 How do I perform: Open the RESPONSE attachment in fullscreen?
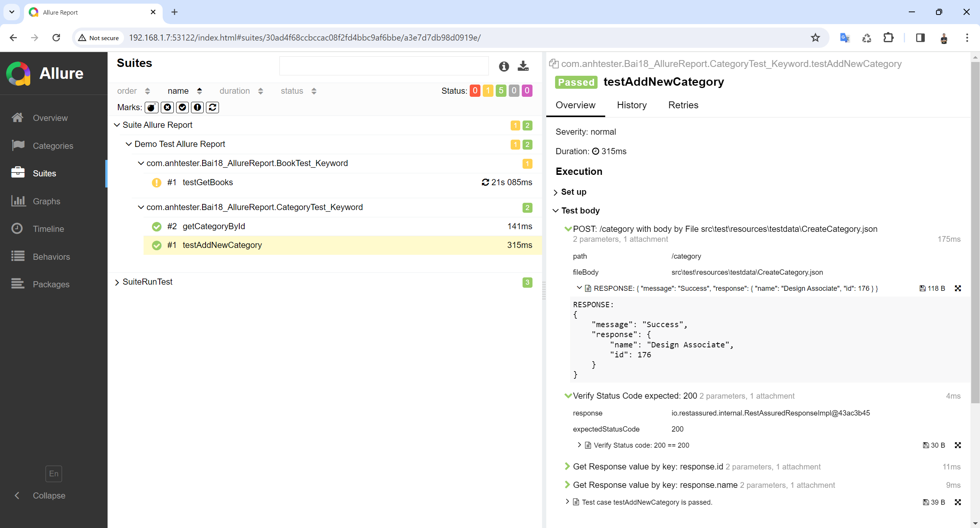pyautogui.click(x=958, y=288)
